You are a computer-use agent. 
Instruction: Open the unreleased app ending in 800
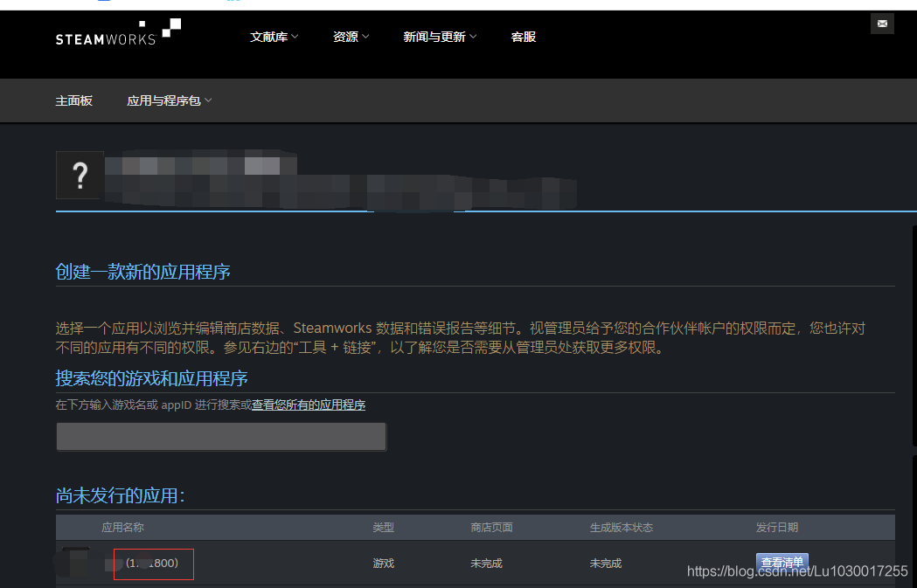coord(153,564)
